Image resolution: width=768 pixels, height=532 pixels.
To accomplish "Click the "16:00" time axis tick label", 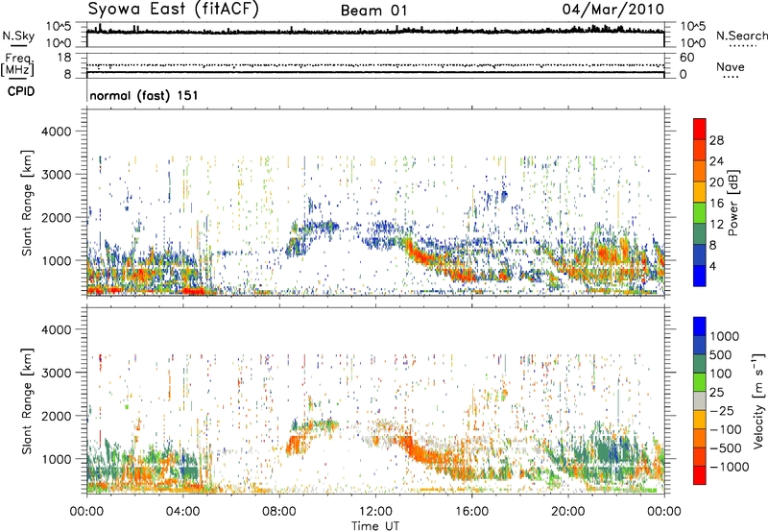I will (471, 512).
